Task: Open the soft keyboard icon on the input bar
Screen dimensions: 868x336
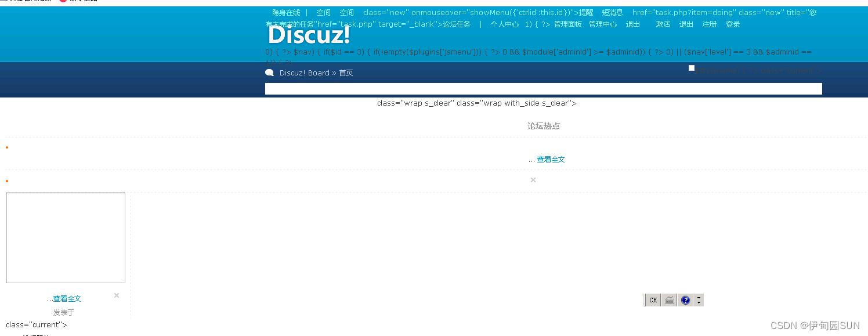Action: 668,300
